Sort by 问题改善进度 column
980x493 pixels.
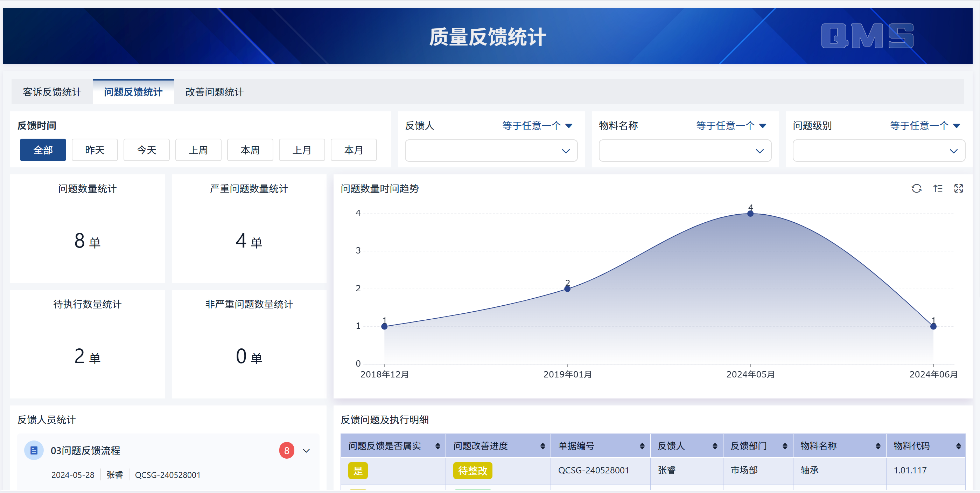542,446
